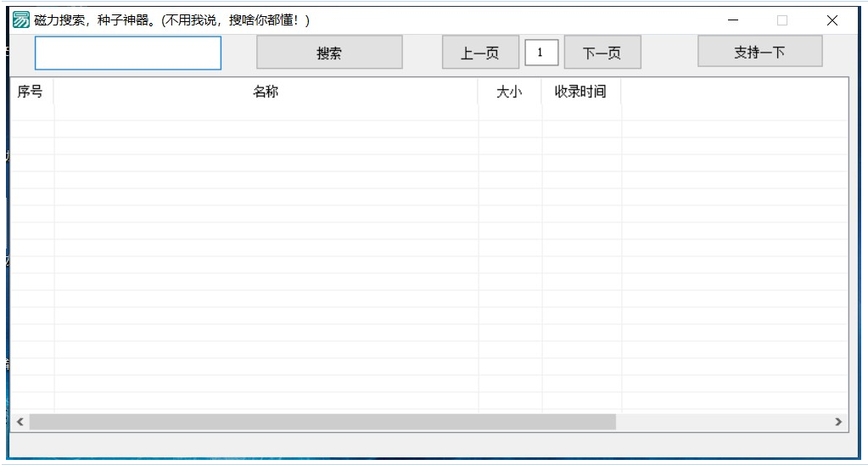Click the app icon in the title bar
Viewport: 868px width, 465px height.
[x=21, y=20]
